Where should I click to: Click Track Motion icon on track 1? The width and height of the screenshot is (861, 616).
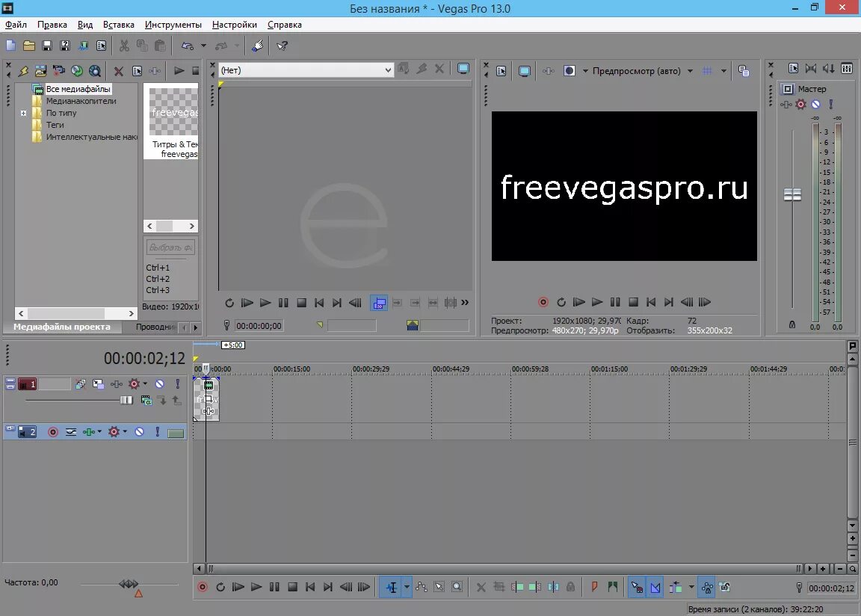click(99, 384)
